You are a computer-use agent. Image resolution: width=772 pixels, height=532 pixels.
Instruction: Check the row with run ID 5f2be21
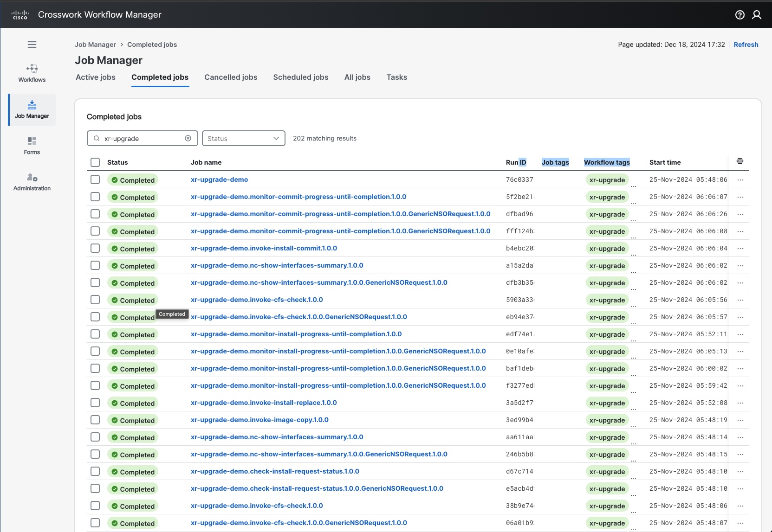95,197
